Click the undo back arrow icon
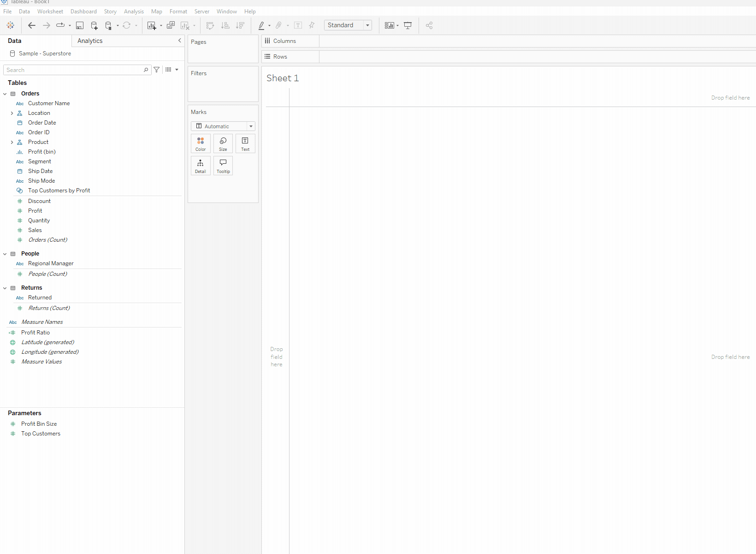 pos(31,25)
